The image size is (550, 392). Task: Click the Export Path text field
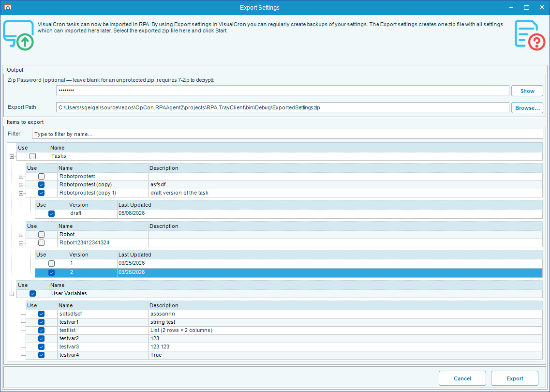[282, 107]
